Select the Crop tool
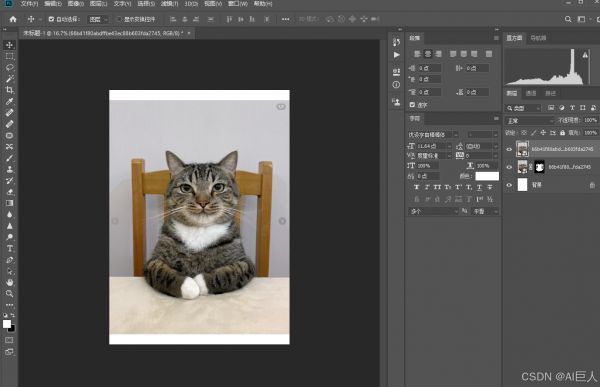Screen dimensions: 600x387 (x=9, y=90)
